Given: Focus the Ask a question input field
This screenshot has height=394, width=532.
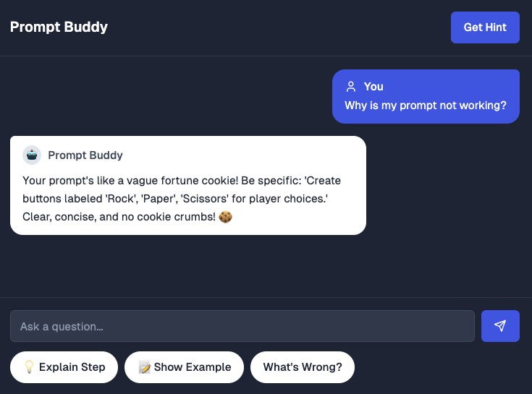Looking at the screenshot, I should pyautogui.click(x=242, y=326).
